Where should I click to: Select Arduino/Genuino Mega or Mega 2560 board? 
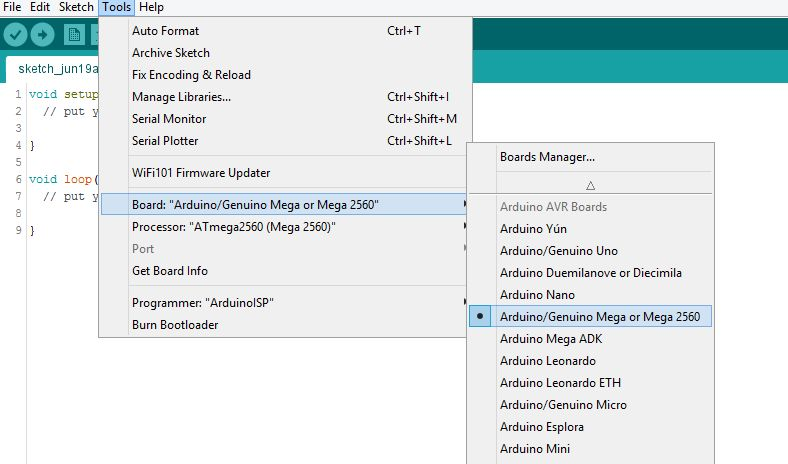coord(590,317)
